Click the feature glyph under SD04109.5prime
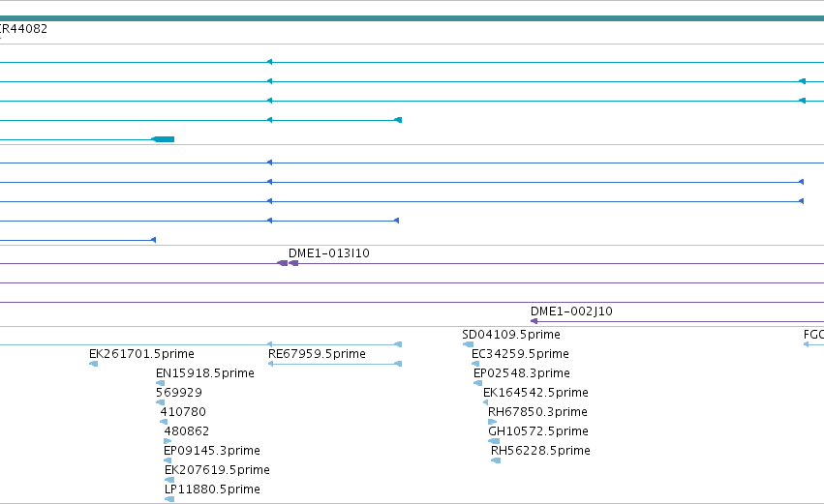Image resolution: width=824 pixels, height=504 pixels. coord(468,344)
